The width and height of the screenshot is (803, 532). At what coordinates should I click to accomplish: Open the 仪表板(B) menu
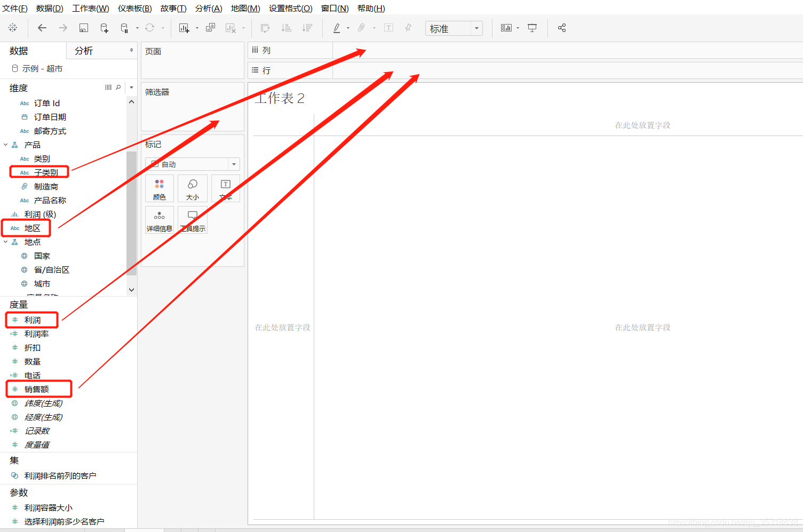(x=135, y=8)
